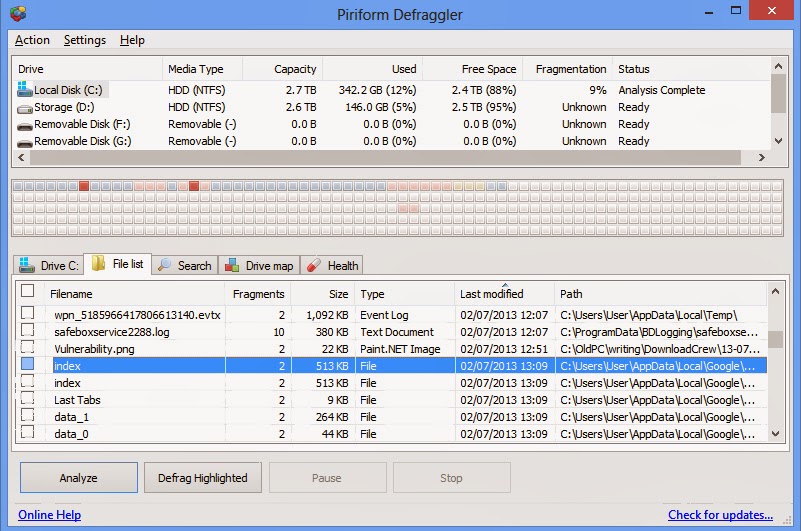Image resolution: width=801 pixels, height=531 pixels.
Task: Click the drive icon on Drive C: tab
Action: point(27,265)
